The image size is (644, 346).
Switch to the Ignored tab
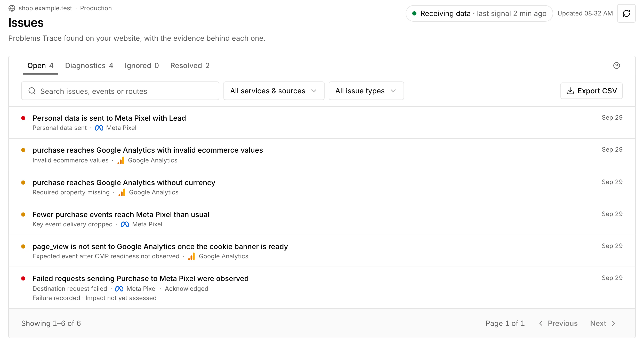142,65
